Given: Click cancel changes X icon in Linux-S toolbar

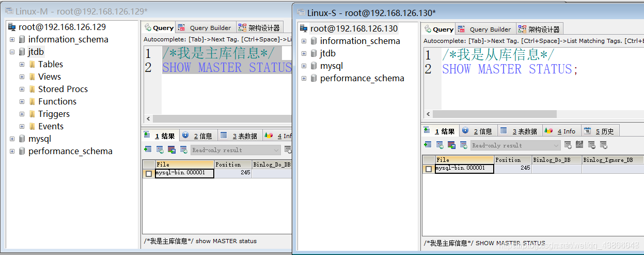Looking at the screenshot, I should tap(603, 145).
